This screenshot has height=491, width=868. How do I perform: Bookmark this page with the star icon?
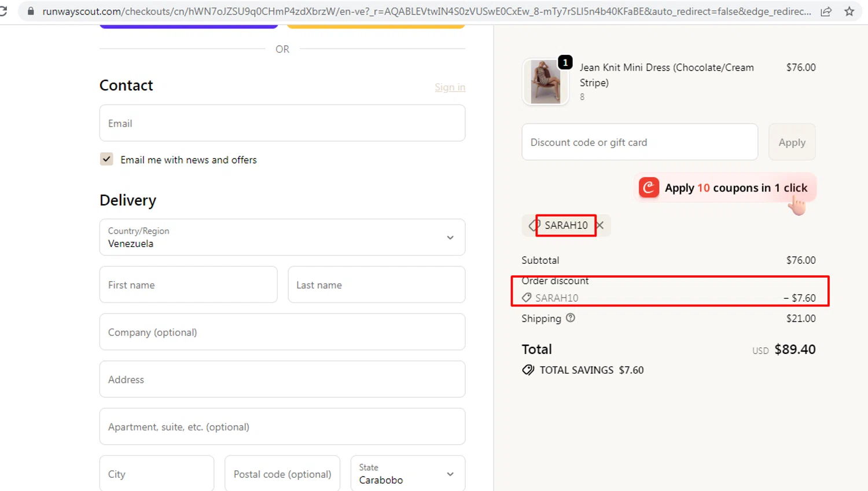click(849, 11)
